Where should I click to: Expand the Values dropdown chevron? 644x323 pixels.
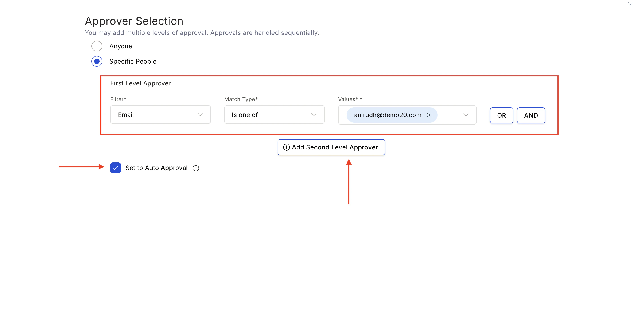pyautogui.click(x=466, y=115)
